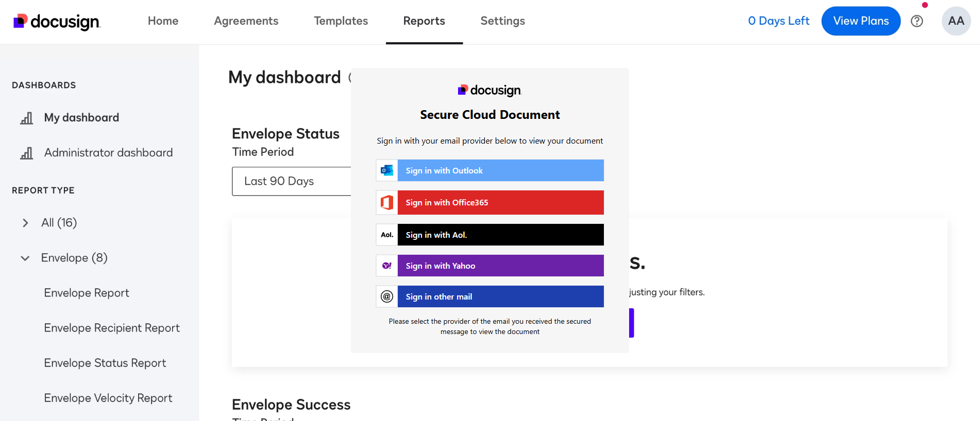The image size is (980, 421).
Task: Expand the All (16) report type
Action: [25, 223]
